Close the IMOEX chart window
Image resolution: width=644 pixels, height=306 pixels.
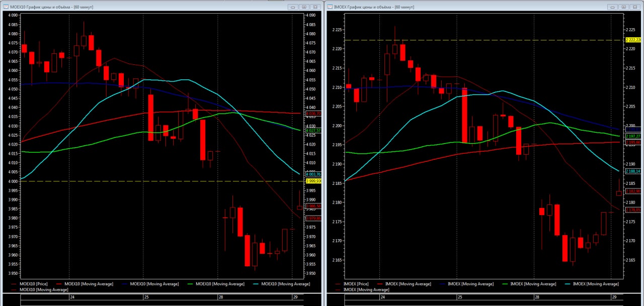tap(634, 7)
